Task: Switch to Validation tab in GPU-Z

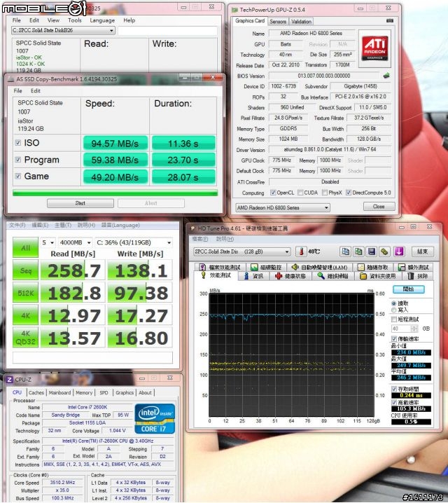Action: click(301, 22)
